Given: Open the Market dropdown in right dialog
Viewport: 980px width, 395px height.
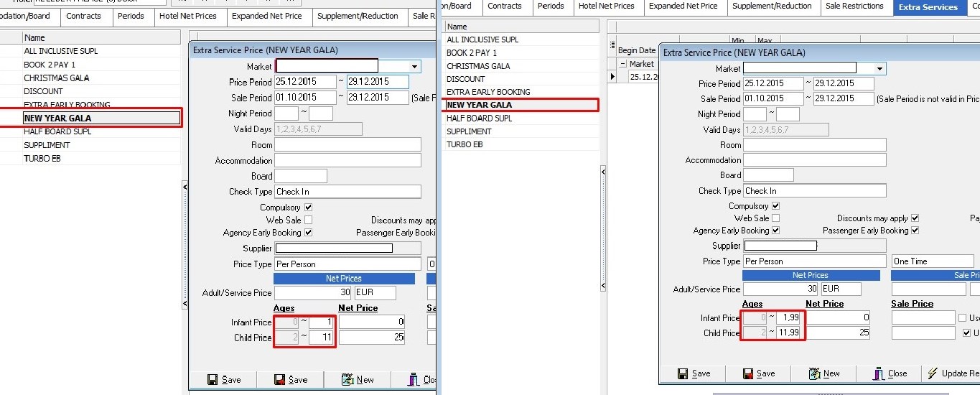Looking at the screenshot, I should click(x=880, y=68).
